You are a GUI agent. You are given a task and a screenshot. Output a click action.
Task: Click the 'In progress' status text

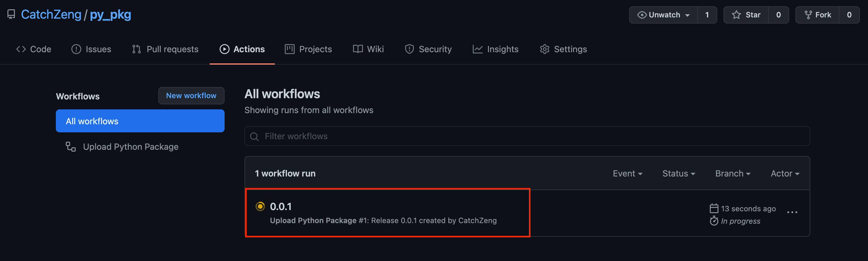(740, 221)
